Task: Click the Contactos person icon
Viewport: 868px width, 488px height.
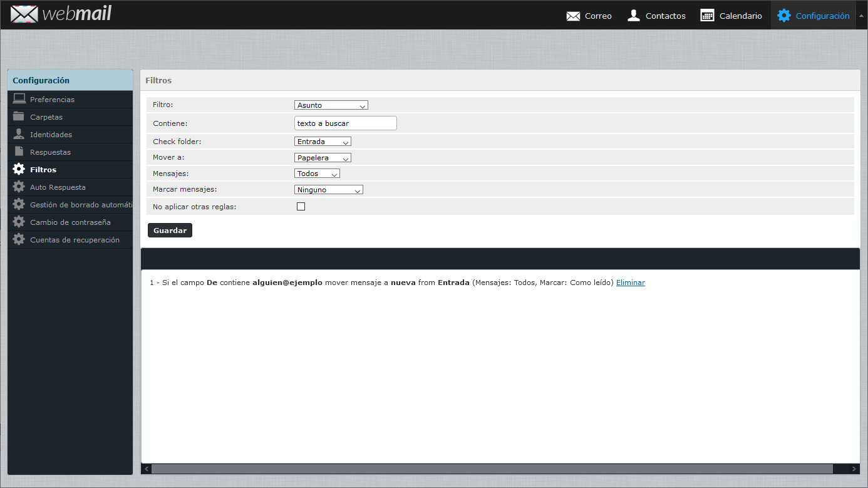Action: pos(634,16)
